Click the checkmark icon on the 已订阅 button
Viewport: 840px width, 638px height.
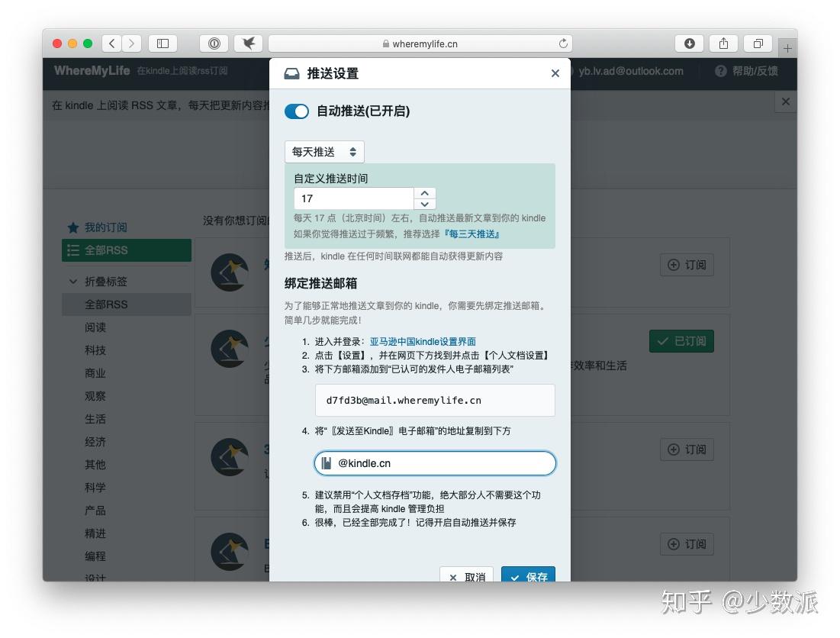click(x=663, y=341)
